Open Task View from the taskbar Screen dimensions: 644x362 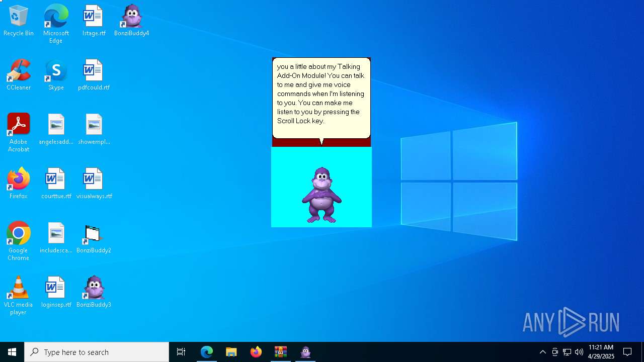181,352
